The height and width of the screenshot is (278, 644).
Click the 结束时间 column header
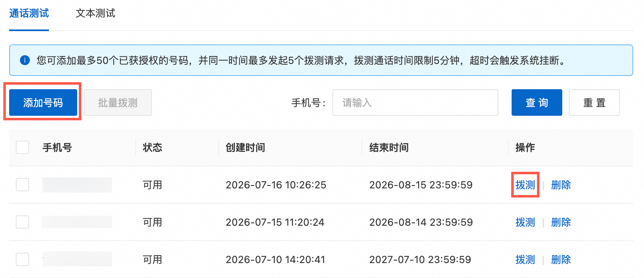tap(389, 147)
